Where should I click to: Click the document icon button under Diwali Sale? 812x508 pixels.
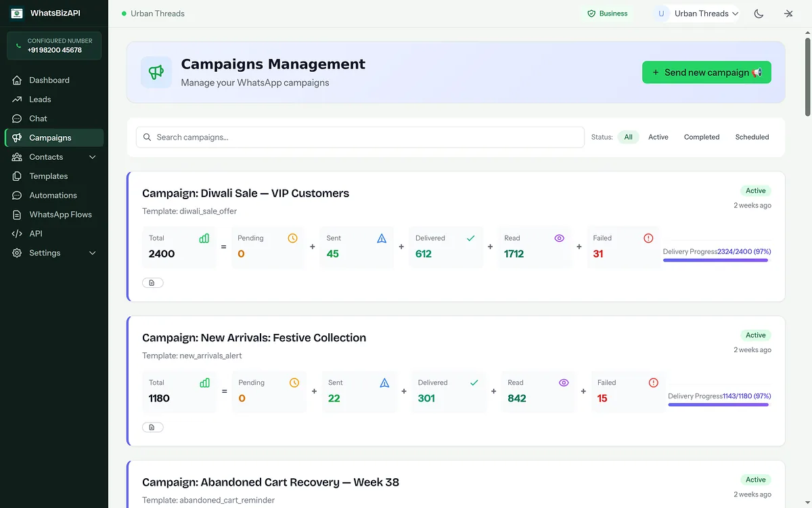pyautogui.click(x=153, y=282)
